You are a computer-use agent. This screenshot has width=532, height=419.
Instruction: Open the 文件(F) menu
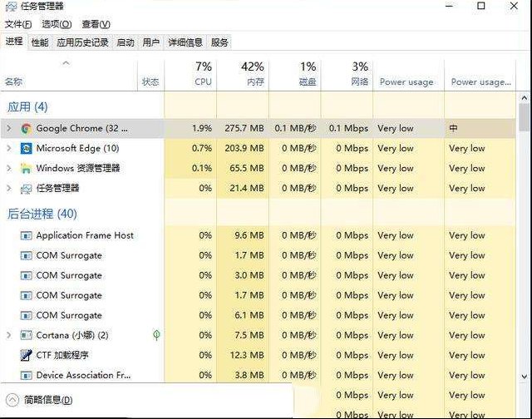pos(18,24)
